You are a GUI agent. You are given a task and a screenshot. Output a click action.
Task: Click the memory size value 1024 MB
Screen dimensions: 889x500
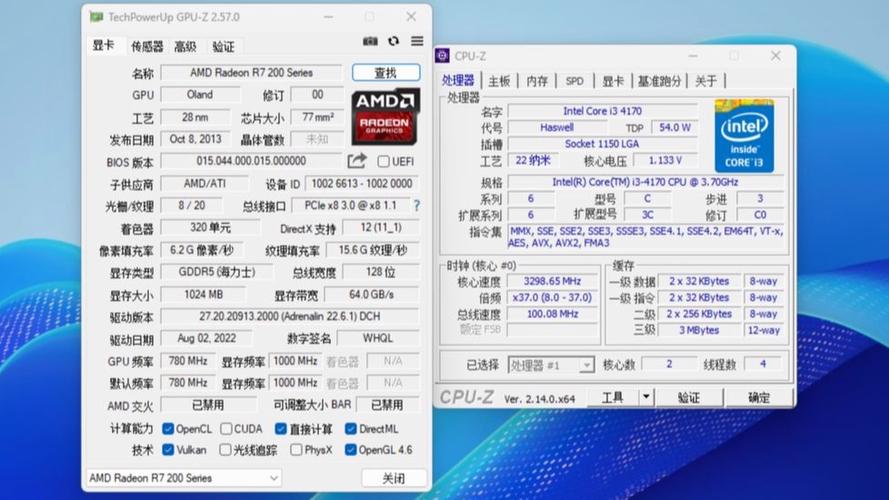pyautogui.click(x=204, y=294)
